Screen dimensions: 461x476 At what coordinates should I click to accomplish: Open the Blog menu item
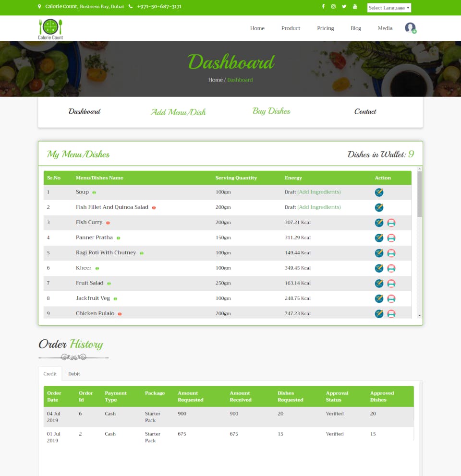[x=356, y=28]
